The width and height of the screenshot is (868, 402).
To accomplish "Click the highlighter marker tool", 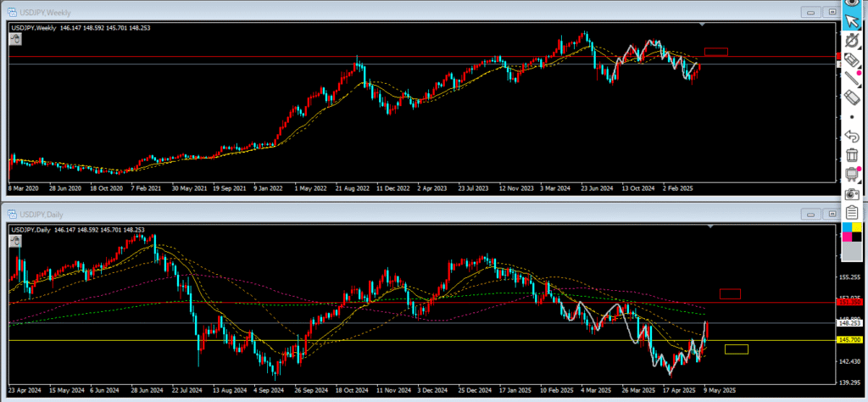I will point(854,59).
